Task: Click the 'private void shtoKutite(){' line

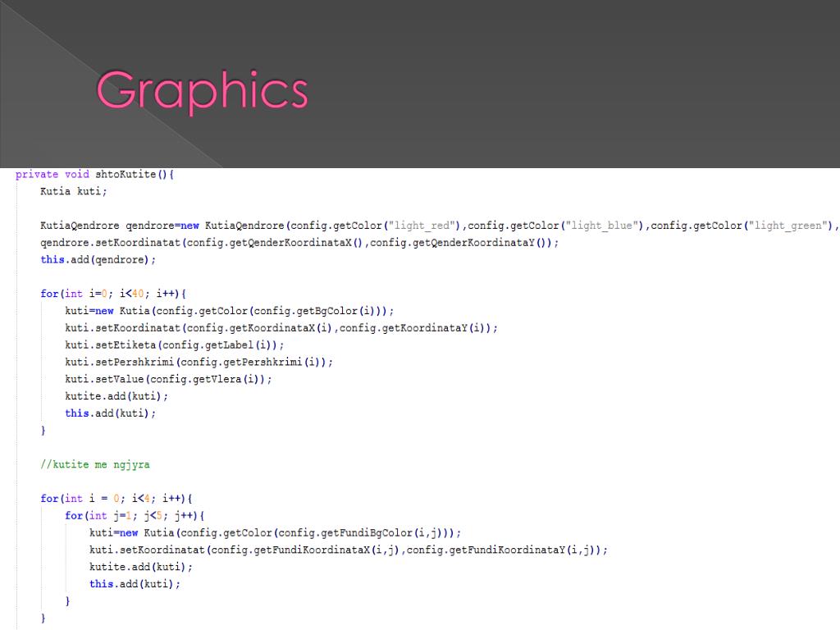Action: (95, 174)
